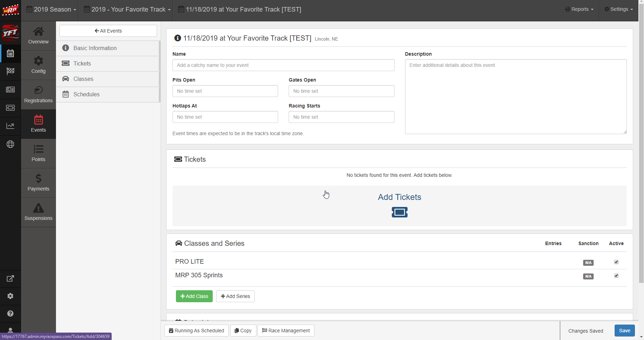The image size is (644, 340).
Task: Open the YFT track logo
Action: (x=10, y=33)
